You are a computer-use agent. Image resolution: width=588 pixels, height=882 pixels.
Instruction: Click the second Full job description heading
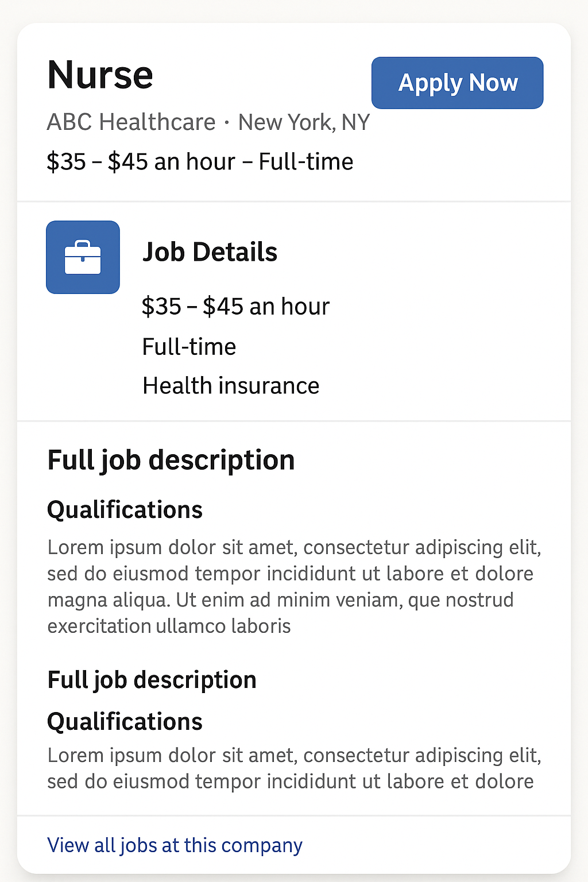click(x=152, y=680)
